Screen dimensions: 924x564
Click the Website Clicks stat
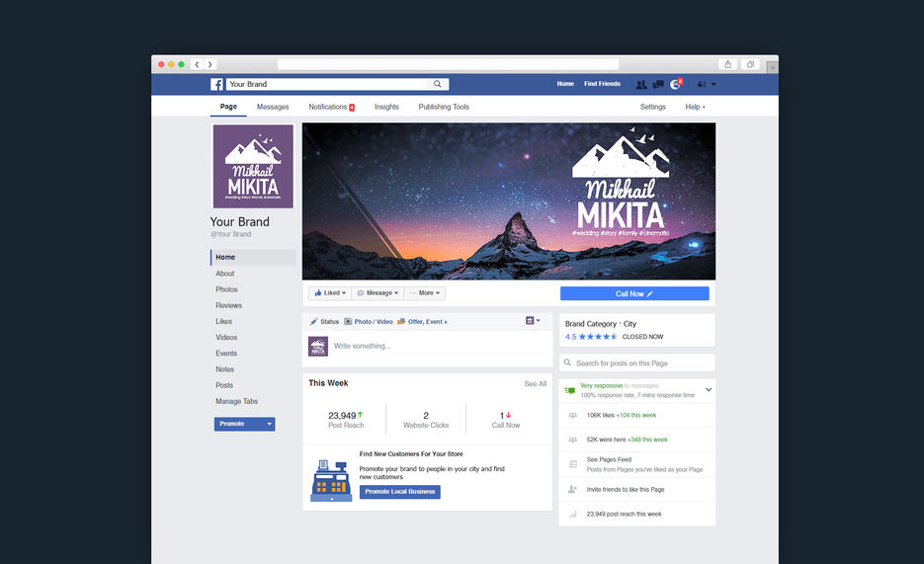[426, 420]
